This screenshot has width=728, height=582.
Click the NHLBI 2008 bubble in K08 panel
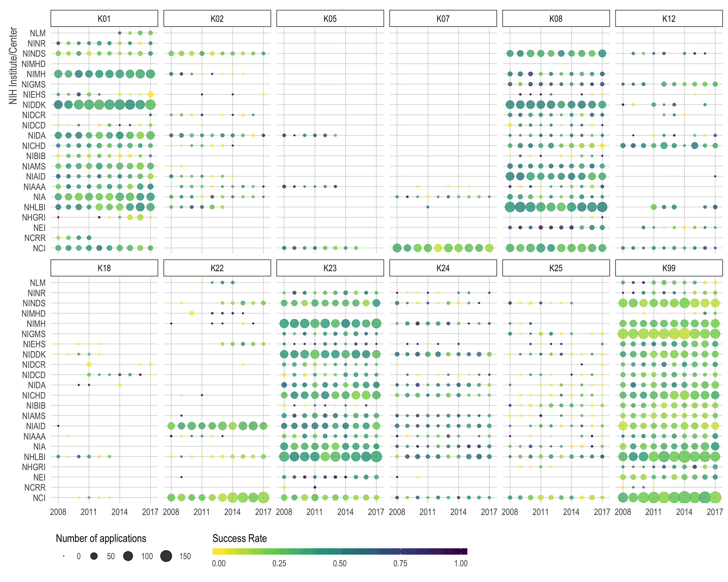[510, 207]
